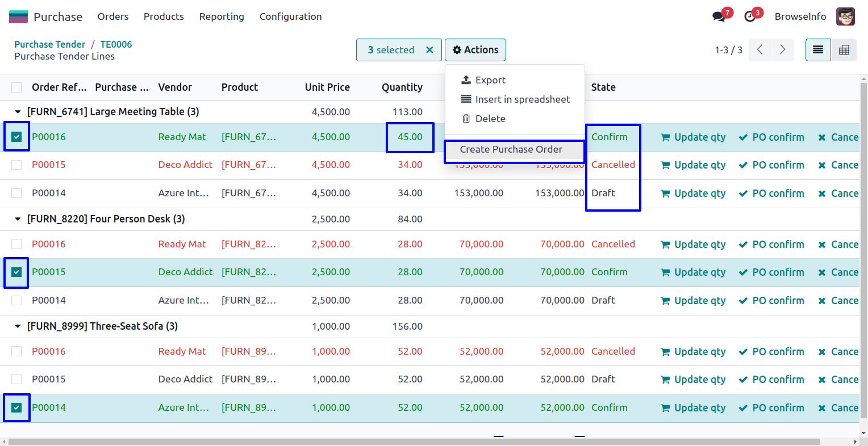868x446 pixels.
Task: Check the Ready Mat Four Person Desk line
Action: coord(16,244)
